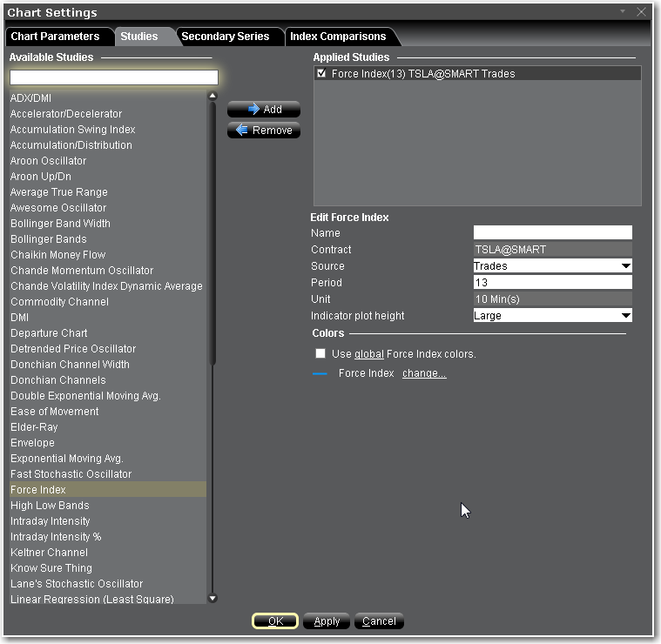The image size is (661, 644).
Task: Go to the Index Comparisons tab
Action: (x=338, y=37)
